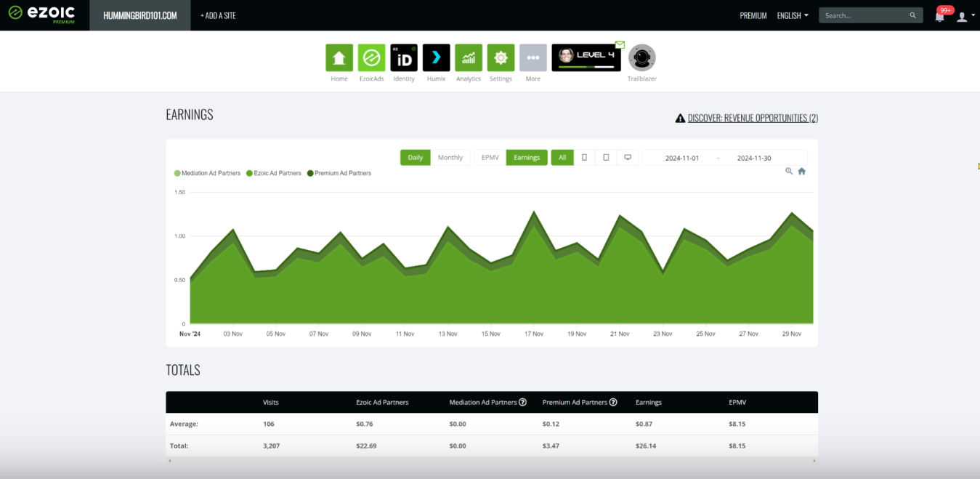
Task: Toggle Premium Ad Partners legend series
Action: click(x=339, y=173)
